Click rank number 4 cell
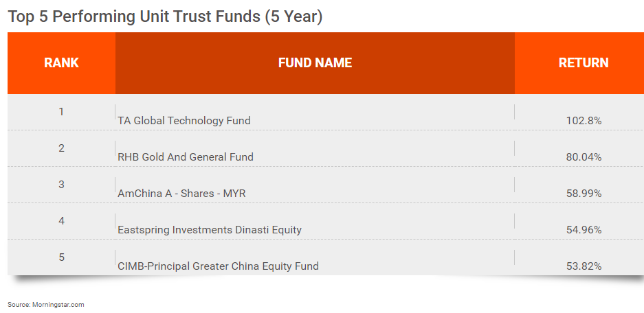The height and width of the screenshot is (313, 644). pos(61,221)
